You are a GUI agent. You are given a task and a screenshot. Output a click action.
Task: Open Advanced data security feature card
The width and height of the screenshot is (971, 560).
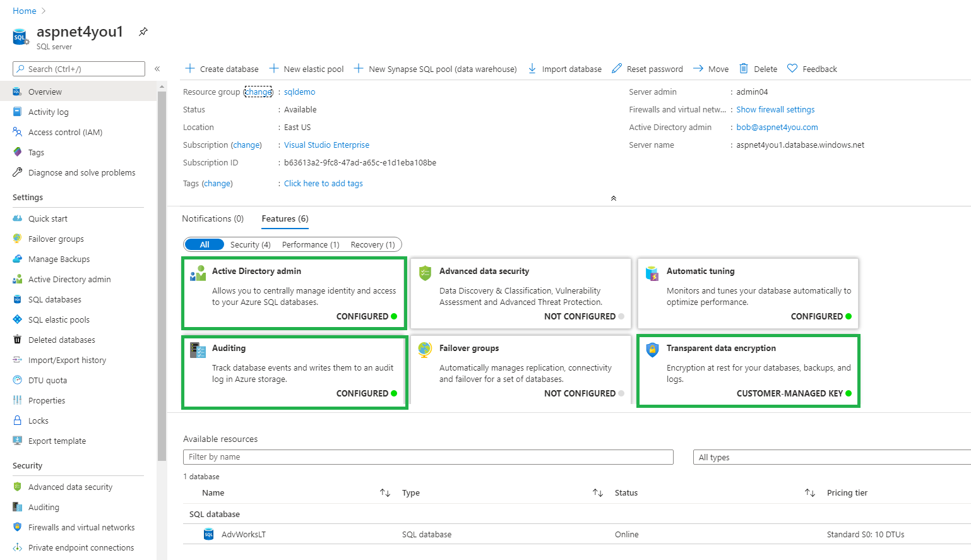(x=521, y=293)
